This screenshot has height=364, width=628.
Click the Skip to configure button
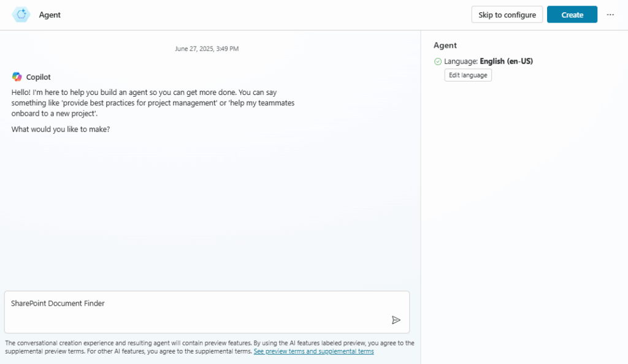[x=507, y=14]
